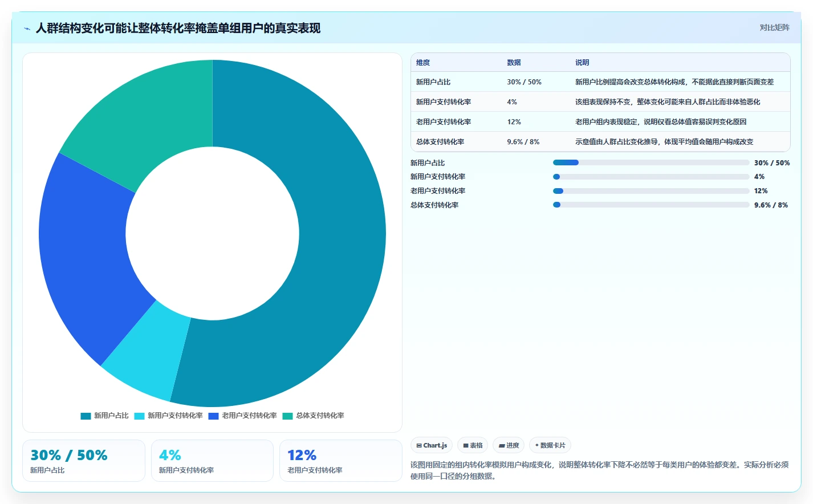
Task: Open the 12% stat card
Action: click(x=341, y=461)
